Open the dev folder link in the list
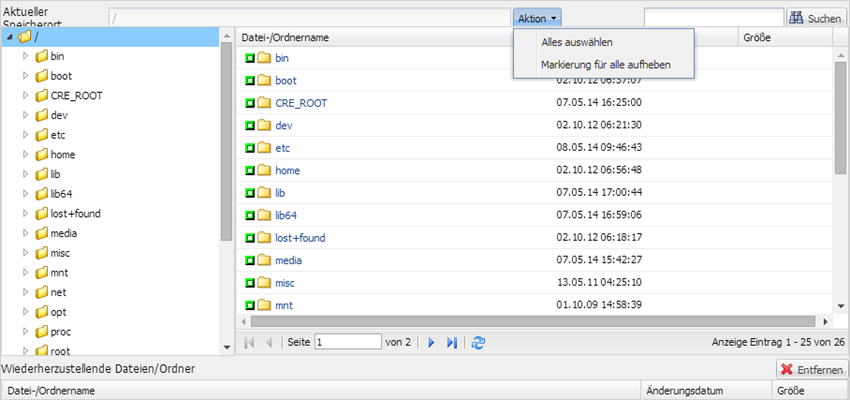 pos(284,125)
